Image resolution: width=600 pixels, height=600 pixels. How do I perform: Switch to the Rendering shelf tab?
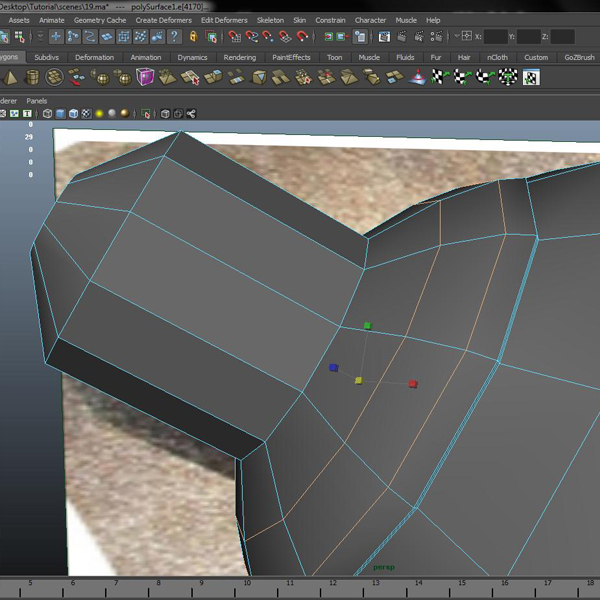point(240,57)
